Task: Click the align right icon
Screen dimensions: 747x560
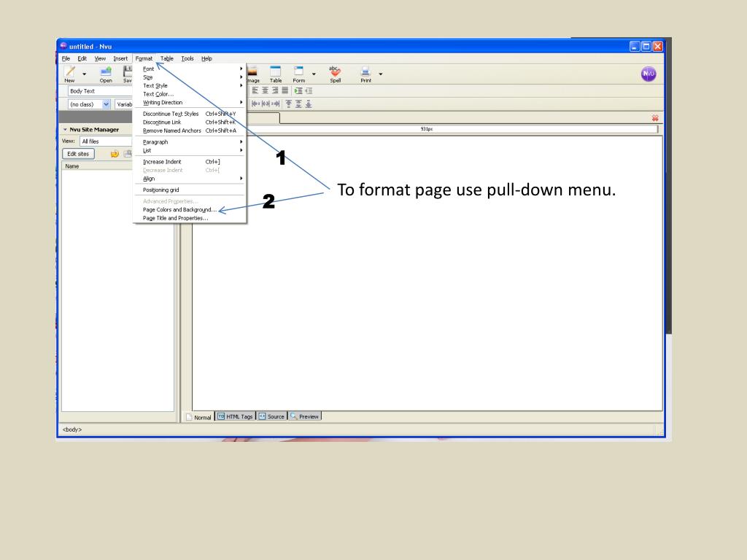Action: [275, 90]
